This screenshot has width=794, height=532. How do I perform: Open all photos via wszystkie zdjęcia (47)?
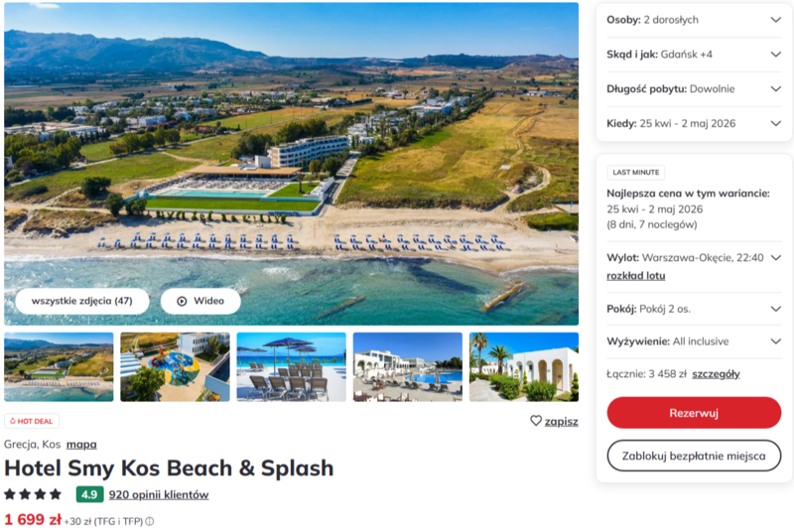82,301
